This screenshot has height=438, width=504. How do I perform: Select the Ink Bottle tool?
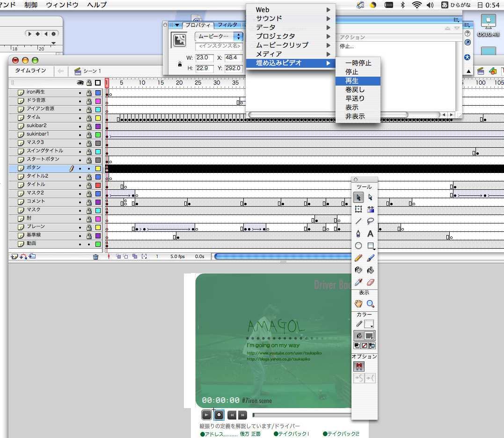click(358, 270)
